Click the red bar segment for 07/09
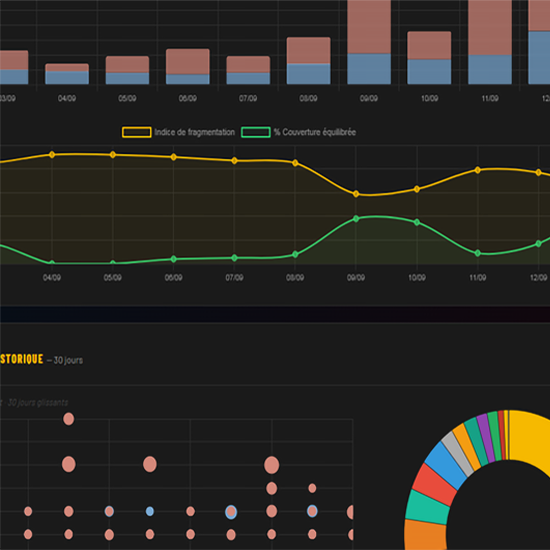Screen dimensions: 550x550 click(248, 65)
